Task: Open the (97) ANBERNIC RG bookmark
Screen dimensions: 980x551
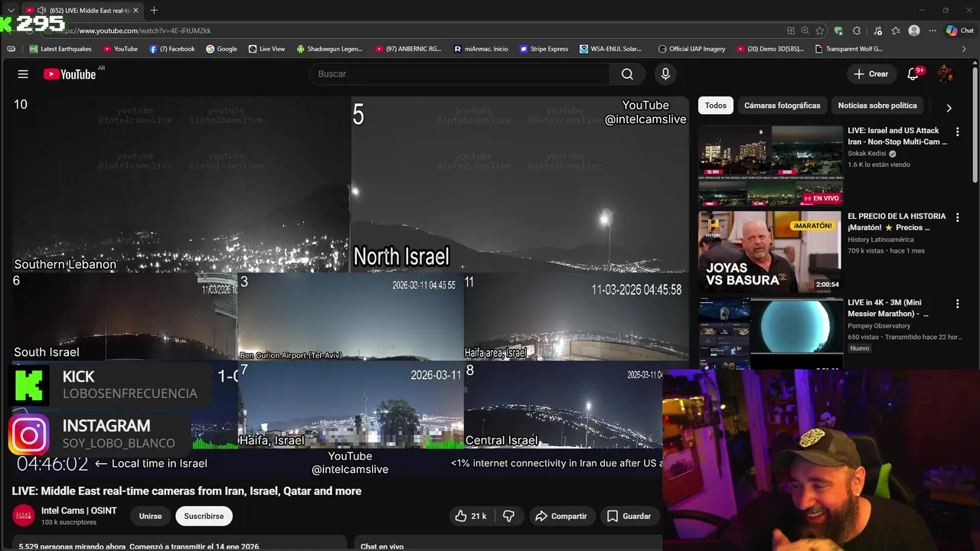Action: coord(408,49)
